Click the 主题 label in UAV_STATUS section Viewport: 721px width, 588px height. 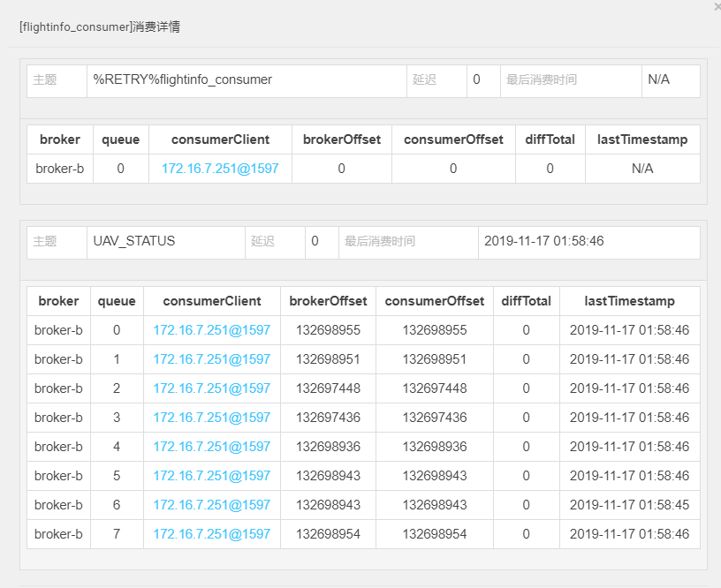pyautogui.click(x=44, y=241)
